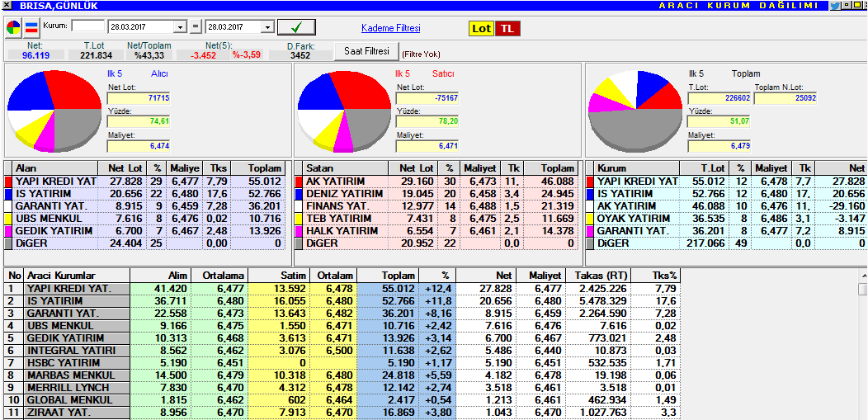Select the Satıcı Net Lot field -75167
868x420 pixels.
(x=427, y=98)
